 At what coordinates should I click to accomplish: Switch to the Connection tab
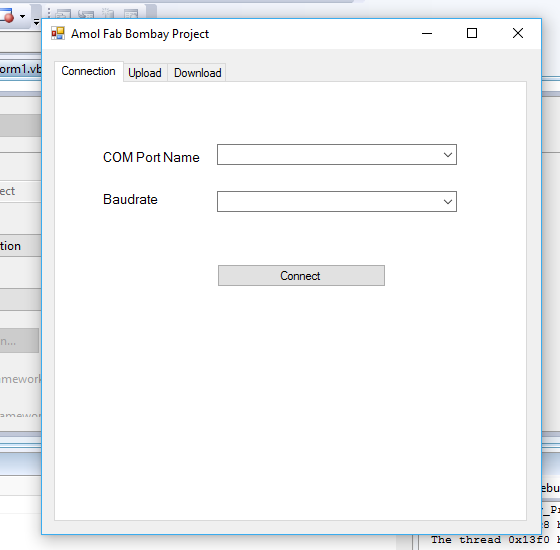[88, 71]
